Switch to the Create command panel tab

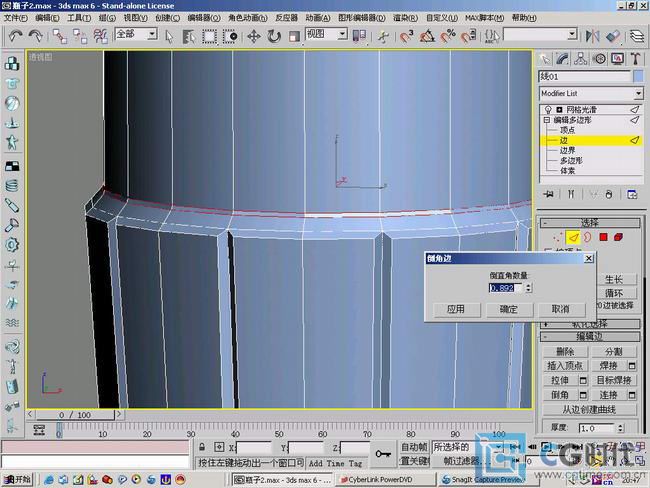pyautogui.click(x=545, y=59)
